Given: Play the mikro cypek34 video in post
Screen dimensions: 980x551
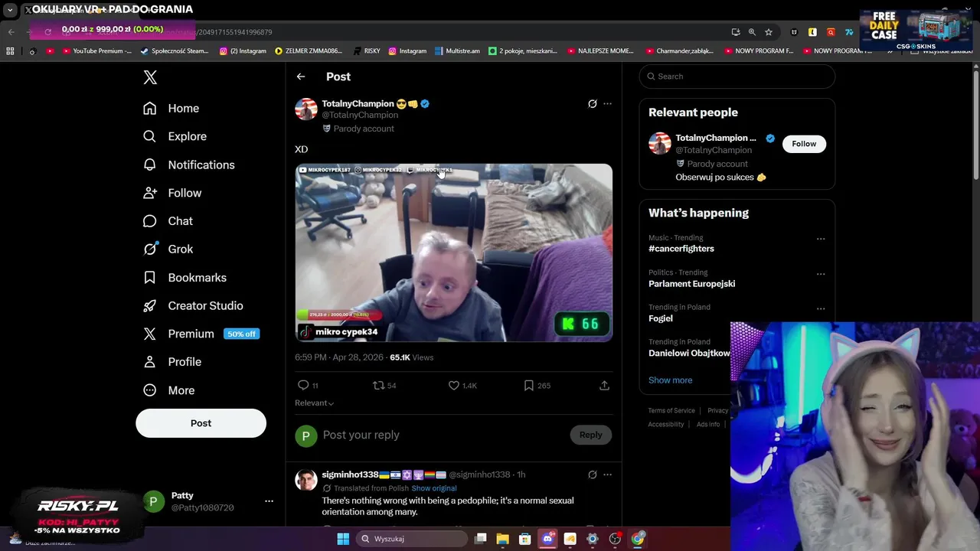Looking at the screenshot, I should click(x=454, y=253).
